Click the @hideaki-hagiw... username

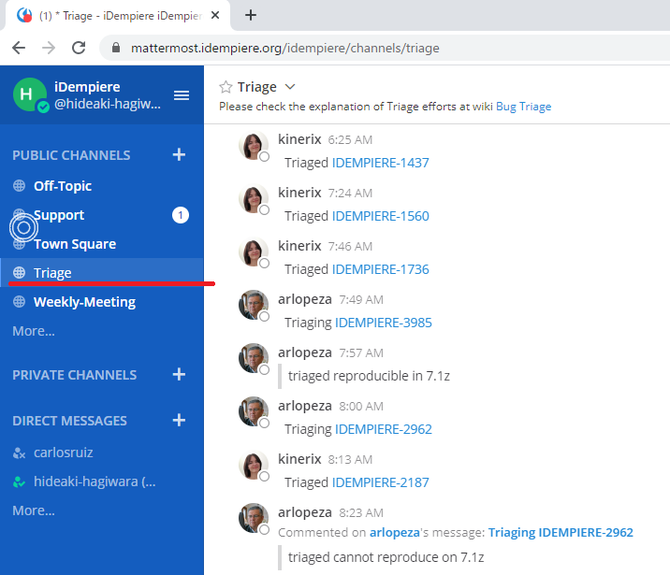[108, 104]
